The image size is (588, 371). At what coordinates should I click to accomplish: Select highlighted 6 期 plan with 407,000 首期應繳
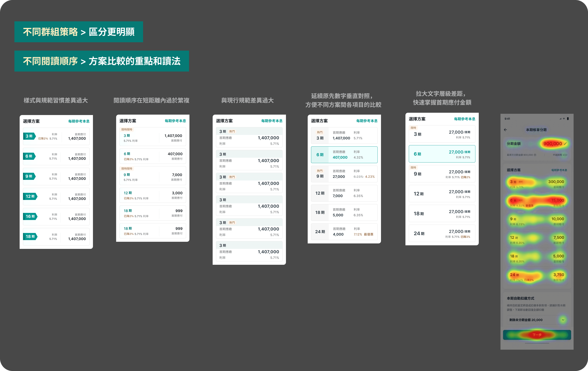tap(344, 155)
